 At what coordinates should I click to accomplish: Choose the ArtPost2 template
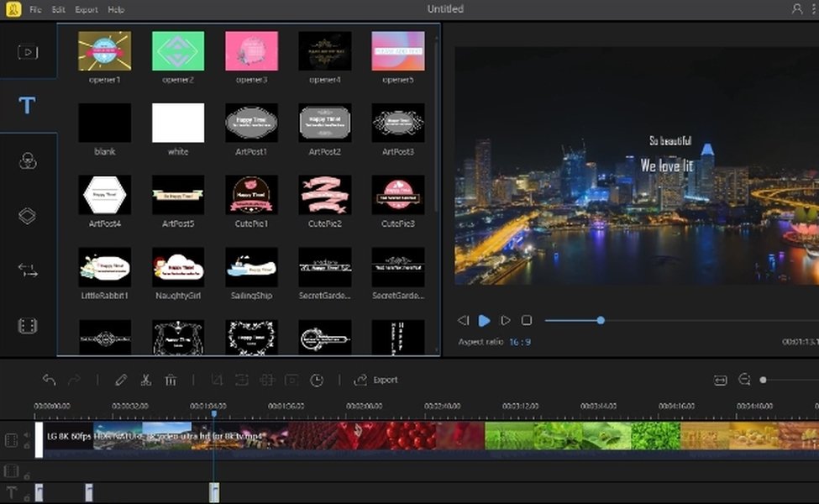[x=324, y=123]
